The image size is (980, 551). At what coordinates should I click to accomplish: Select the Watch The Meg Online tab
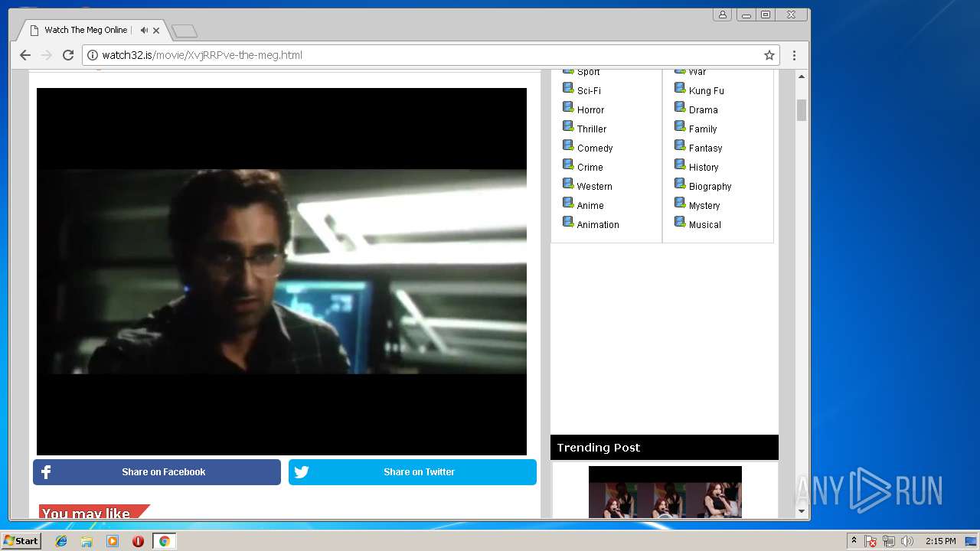(94, 31)
